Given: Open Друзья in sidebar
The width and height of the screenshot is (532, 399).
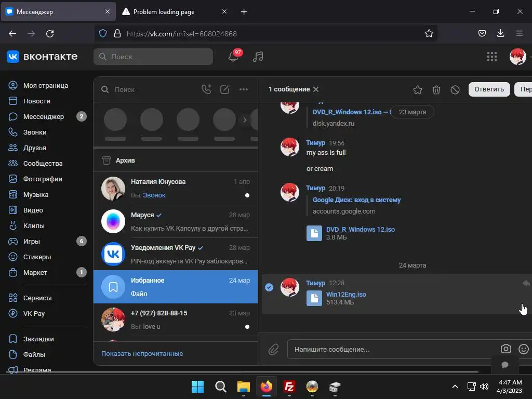Looking at the screenshot, I should [35, 148].
